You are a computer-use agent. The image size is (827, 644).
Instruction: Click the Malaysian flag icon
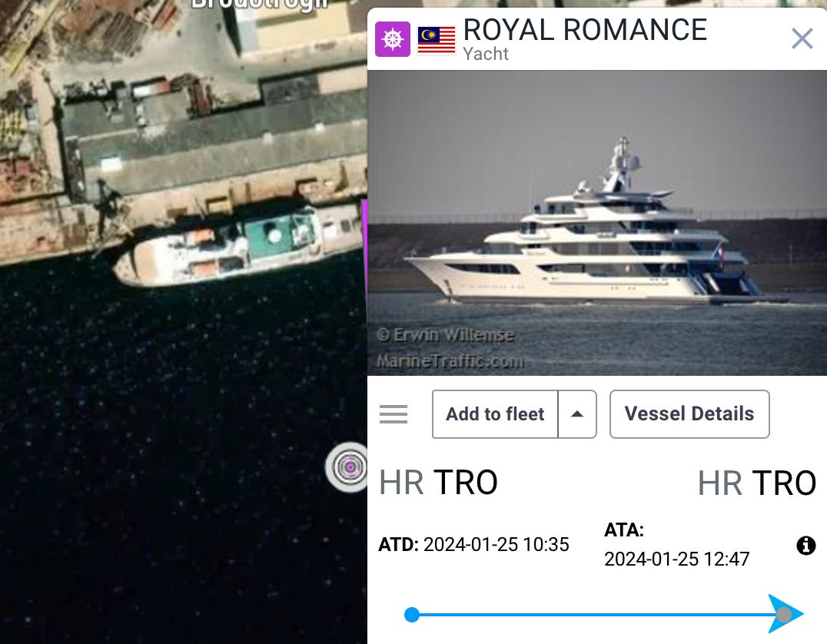point(437,40)
